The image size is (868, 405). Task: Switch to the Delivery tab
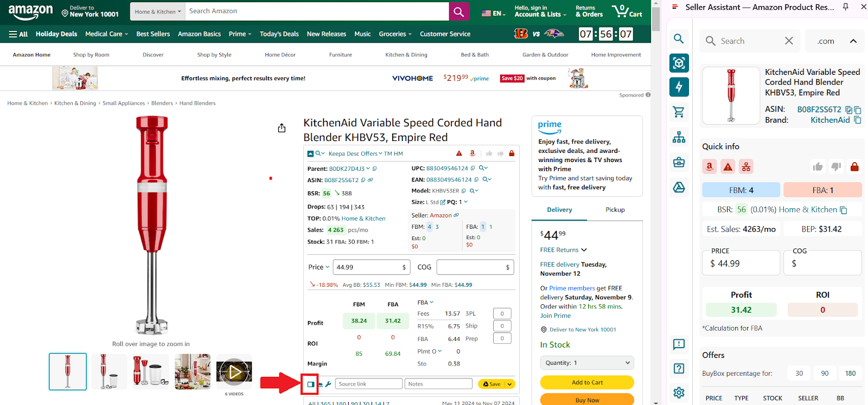(x=559, y=210)
